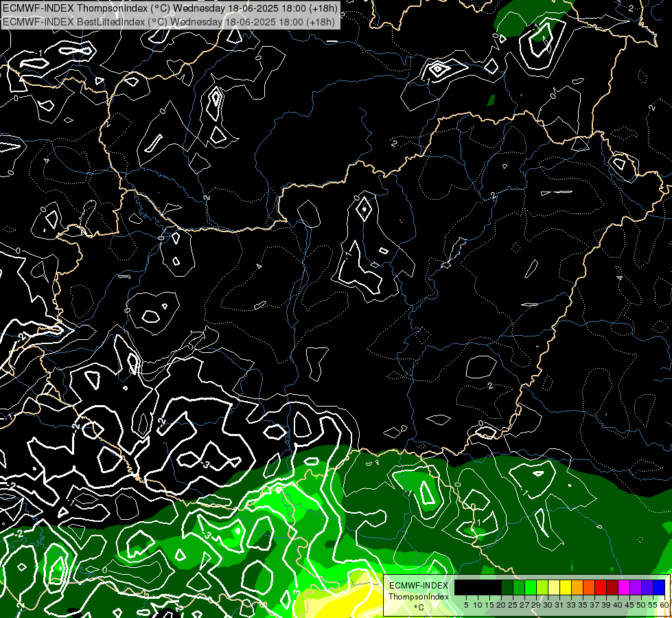Click the legend tick value 40
The width and height of the screenshot is (672, 618).
pos(618,605)
